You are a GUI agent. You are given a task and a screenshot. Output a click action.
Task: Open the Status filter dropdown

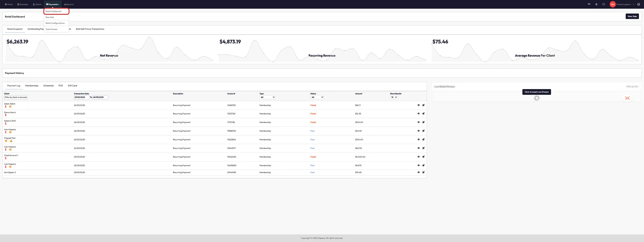(317, 97)
